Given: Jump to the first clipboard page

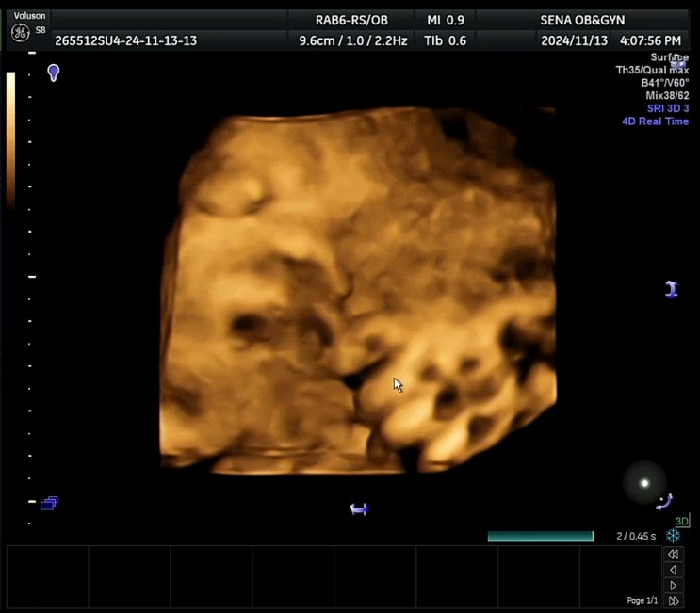Looking at the screenshot, I should (673, 555).
